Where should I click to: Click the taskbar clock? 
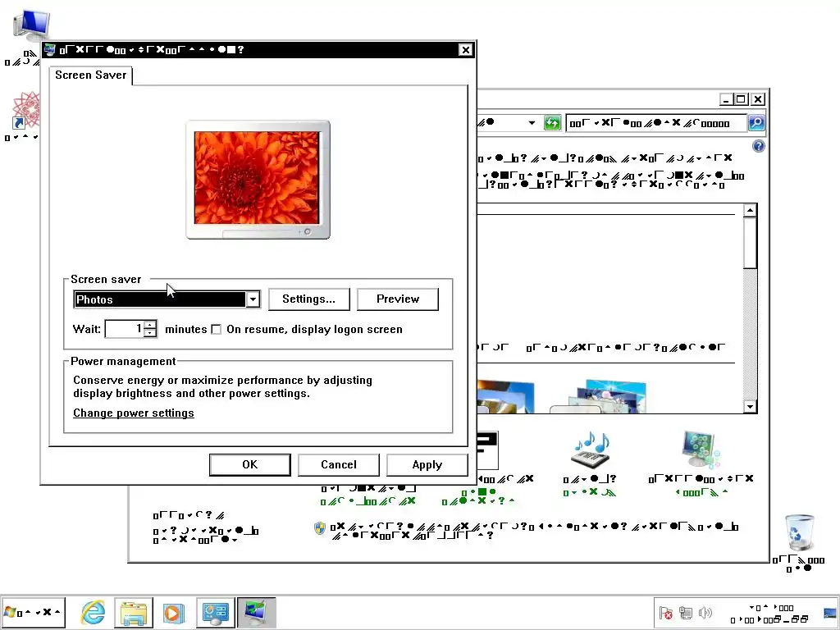click(769, 614)
